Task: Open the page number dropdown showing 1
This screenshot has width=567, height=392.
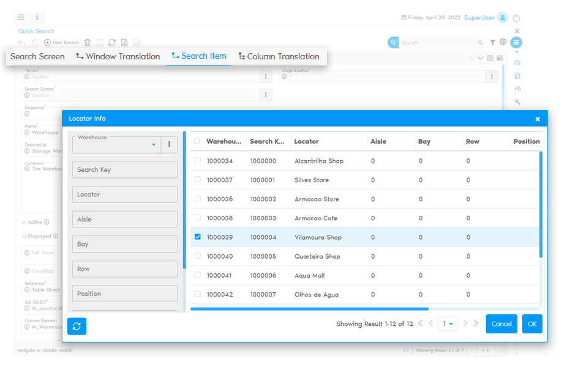Action: tap(449, 324)
